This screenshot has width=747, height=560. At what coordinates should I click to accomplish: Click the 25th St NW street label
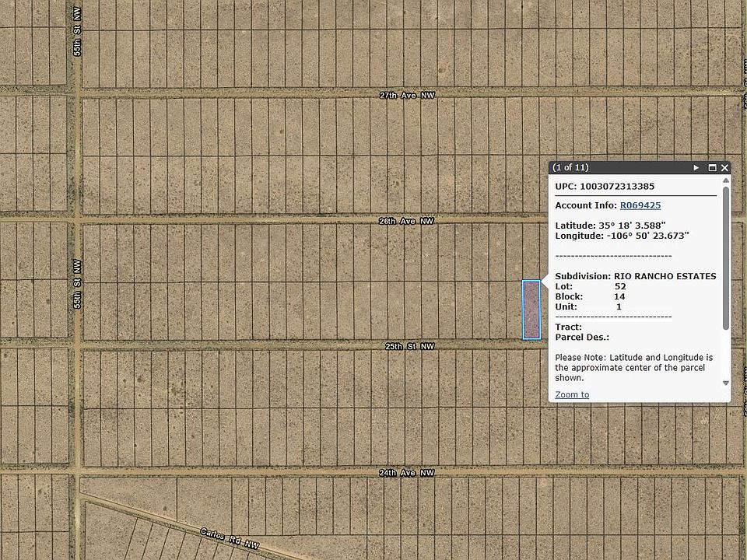(x=409, y=346)
